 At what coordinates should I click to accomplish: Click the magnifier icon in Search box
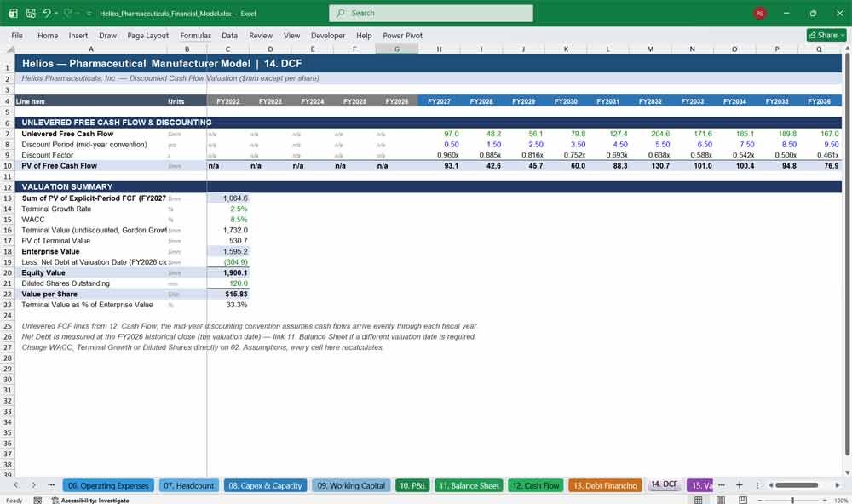pyautogui.click(x=340, y=13)
